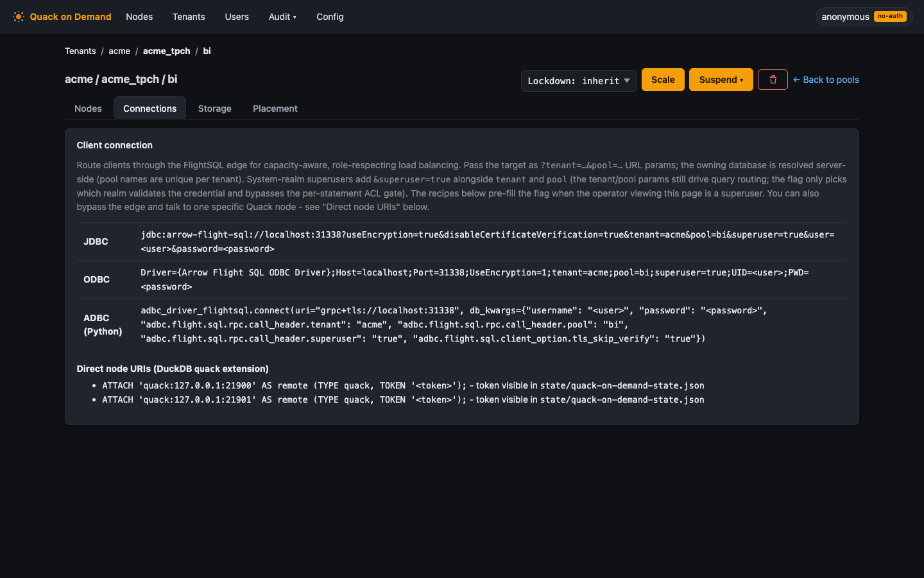Screen dimensions: 924x578
Task: Click the bi breadcrumb item
Action: 207,51
